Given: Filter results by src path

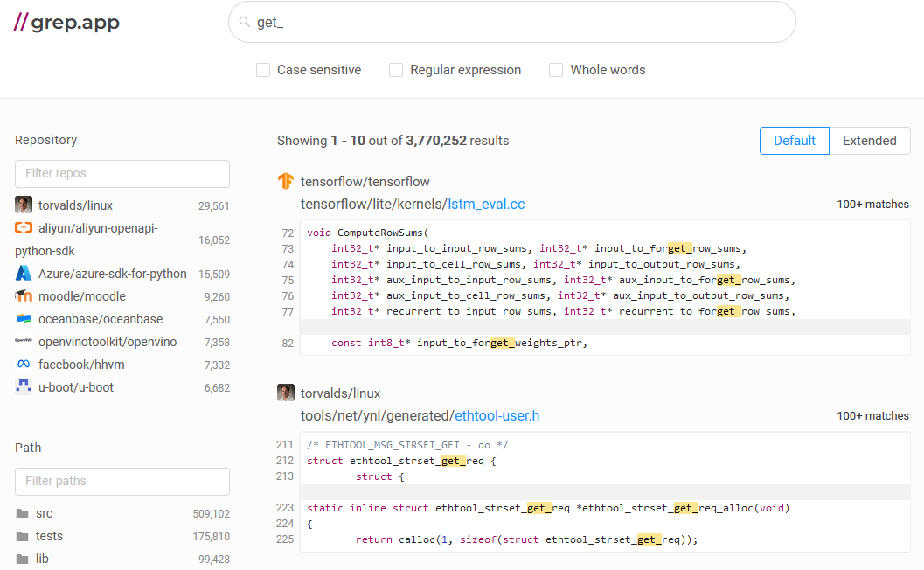Looking at the screenshot, I should point(45,514).
